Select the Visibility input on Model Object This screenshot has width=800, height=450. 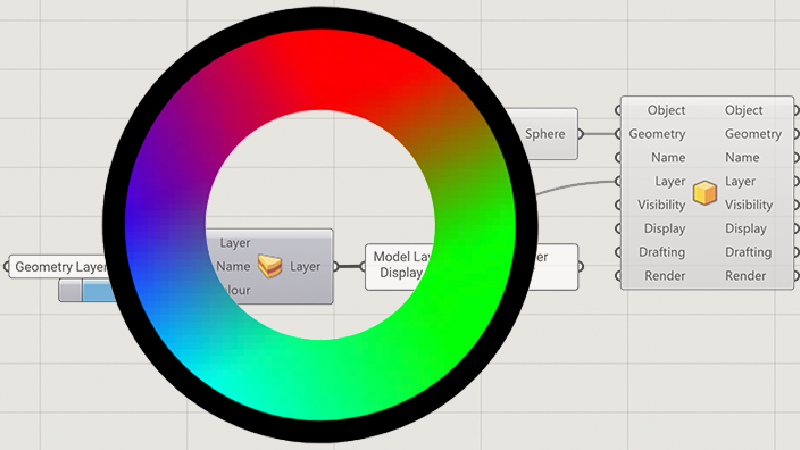pyautogui.click(x=661, y=205)
